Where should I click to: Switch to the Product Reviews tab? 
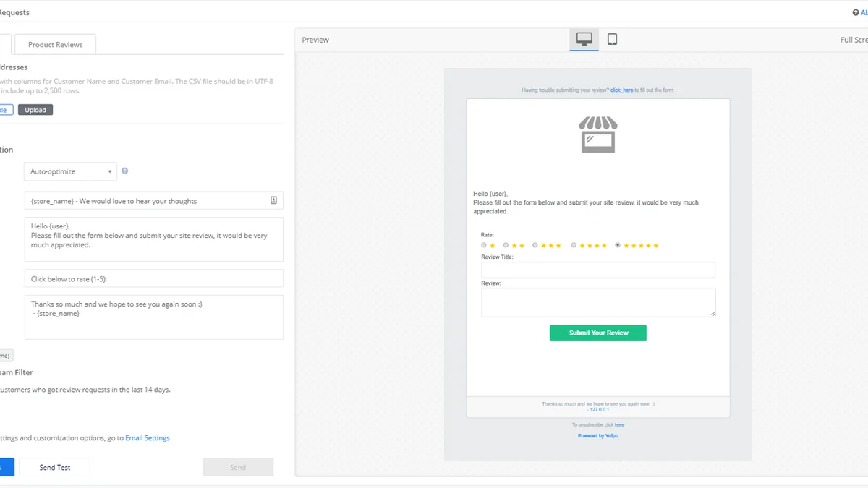click(54, 44)
